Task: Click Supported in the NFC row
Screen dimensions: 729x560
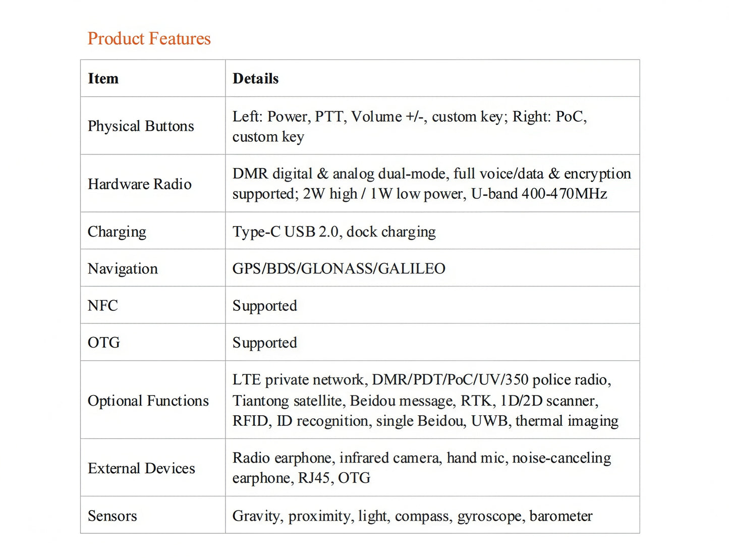Action: (265, 306)
